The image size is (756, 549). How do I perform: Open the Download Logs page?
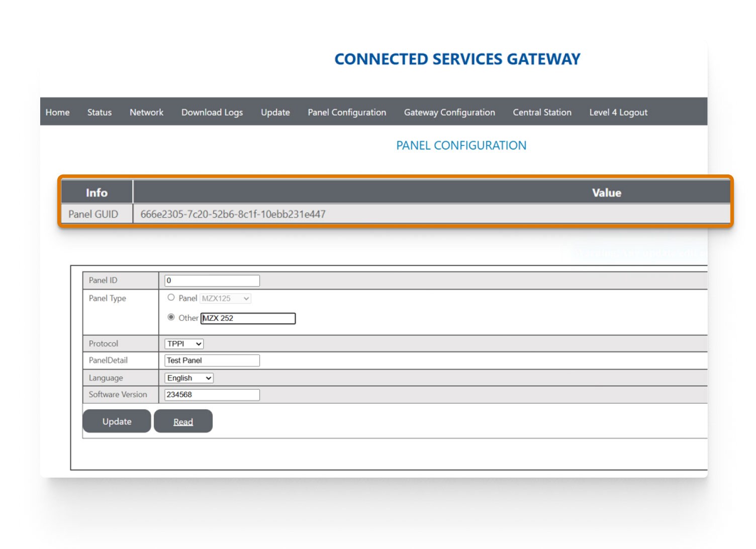coord(212,112)
